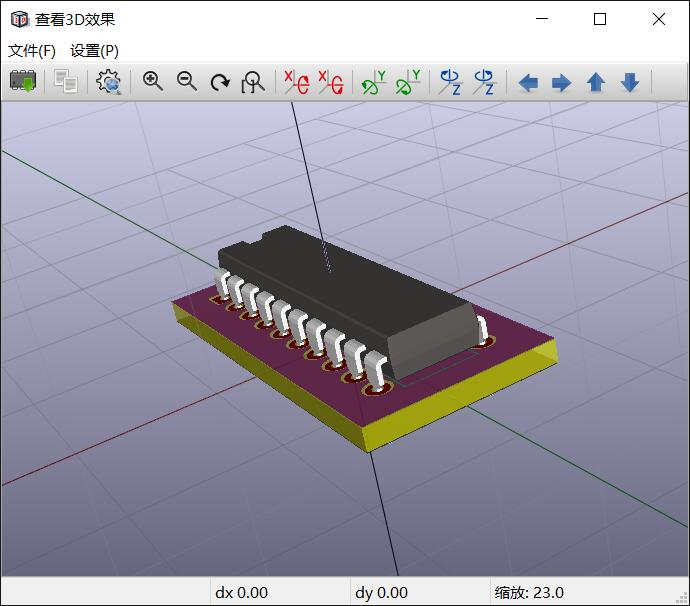
Task: Open 3D display options gear icon
Action: [109, 81]
